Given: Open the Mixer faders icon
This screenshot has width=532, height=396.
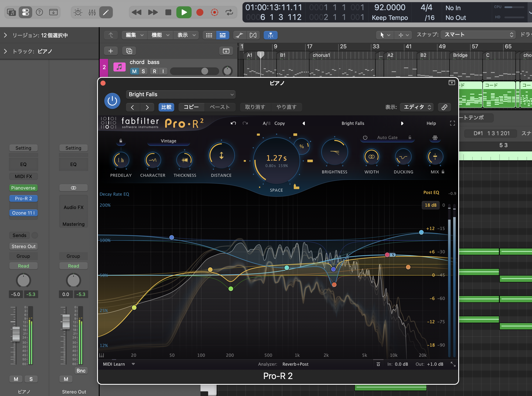Looking at the screenshot, I should click(92, 12).
